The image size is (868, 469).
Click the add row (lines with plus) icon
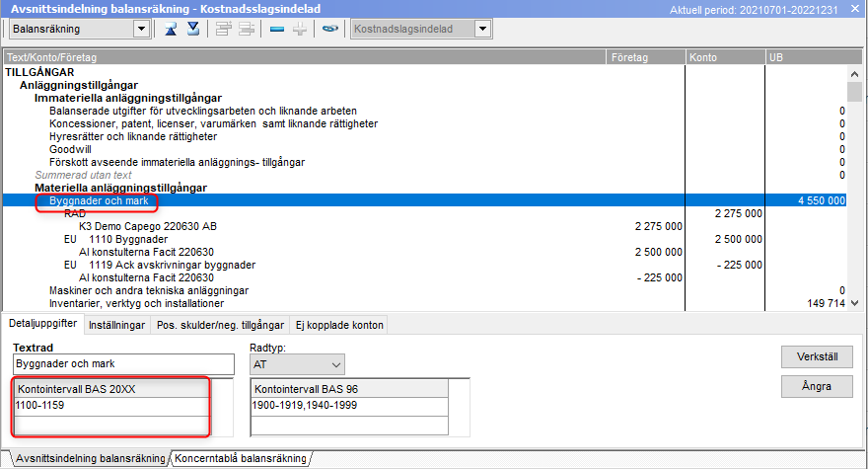pyautogui.click(x=224, y=29)
